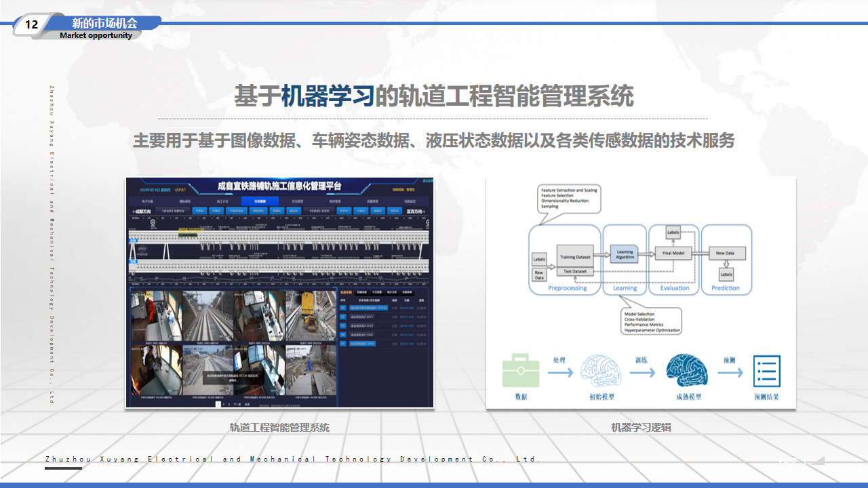Click the Learning Algorithm box

[625, 254]
